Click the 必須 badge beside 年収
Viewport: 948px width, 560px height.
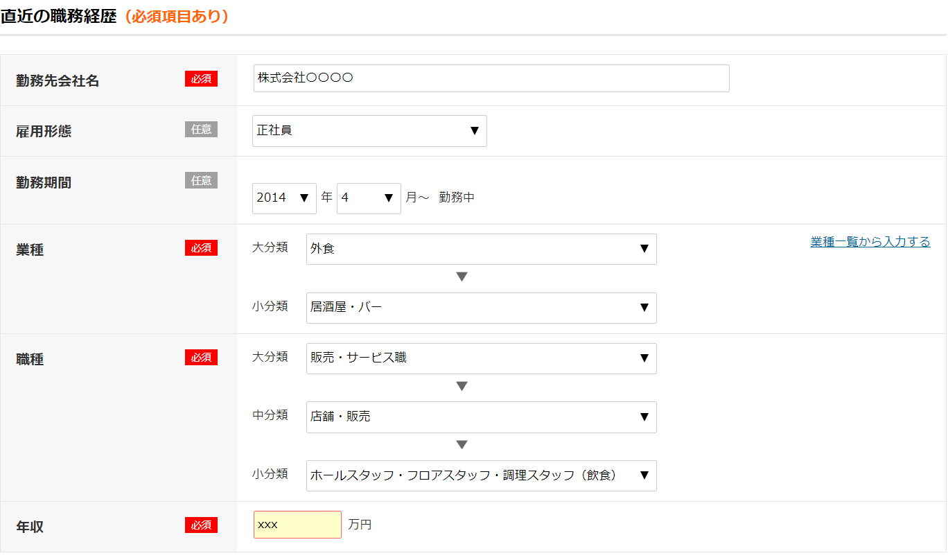(201, 525)
